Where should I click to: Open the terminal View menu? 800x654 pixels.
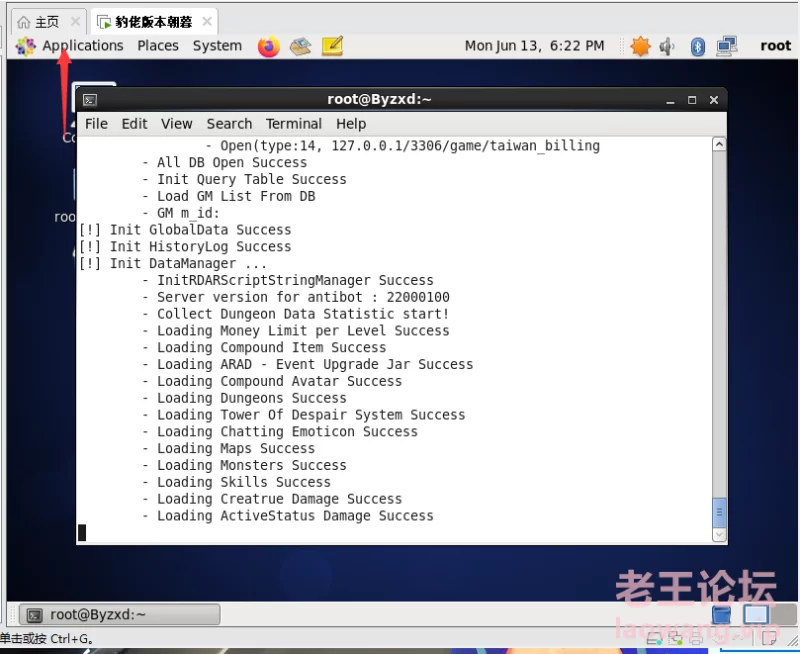(x=177, y=124)
